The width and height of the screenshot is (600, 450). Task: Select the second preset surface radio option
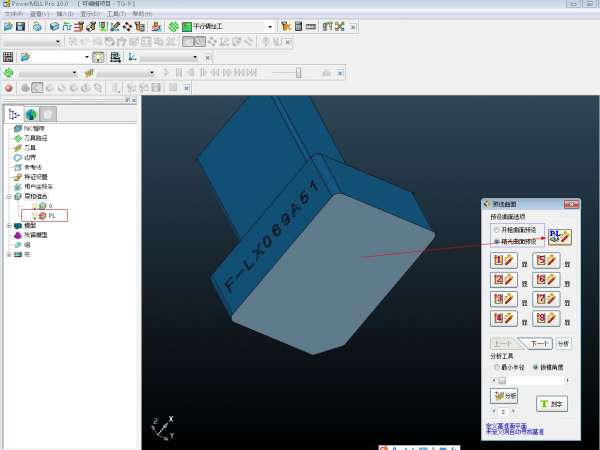pyautogui.click(x=496, y=241)
